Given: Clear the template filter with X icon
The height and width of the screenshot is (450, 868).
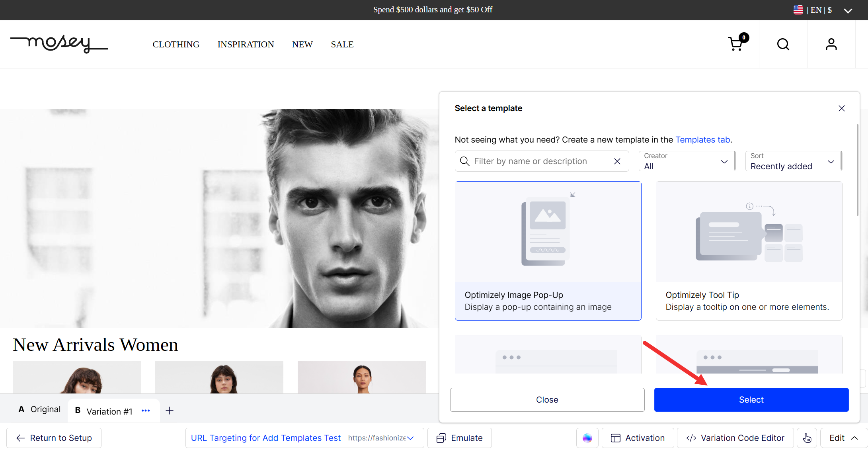Looking at the screenshot, I should click(617, 161).
